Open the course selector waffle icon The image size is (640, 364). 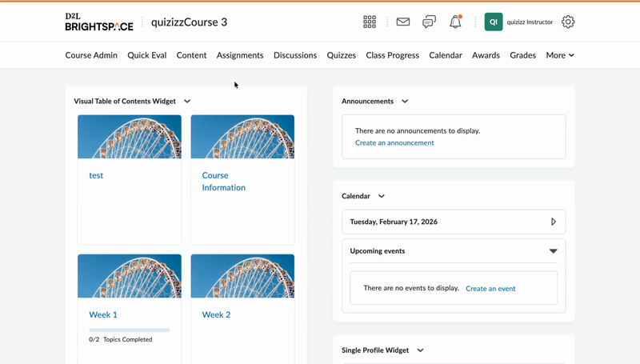tap(370, 22)
